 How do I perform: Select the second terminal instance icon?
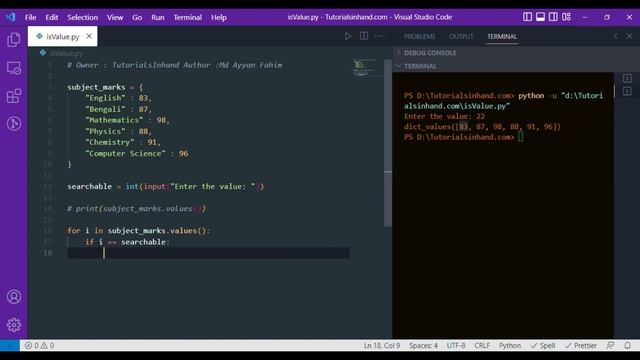coord(627,91)
